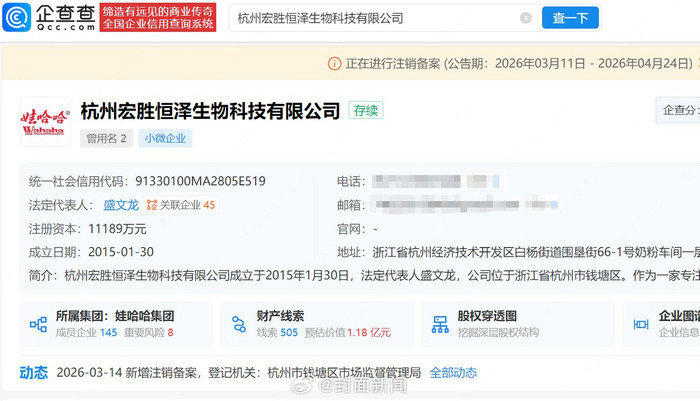Open the 股权穿透图 card
The image size is (700, 401).
tap(518, 324)
